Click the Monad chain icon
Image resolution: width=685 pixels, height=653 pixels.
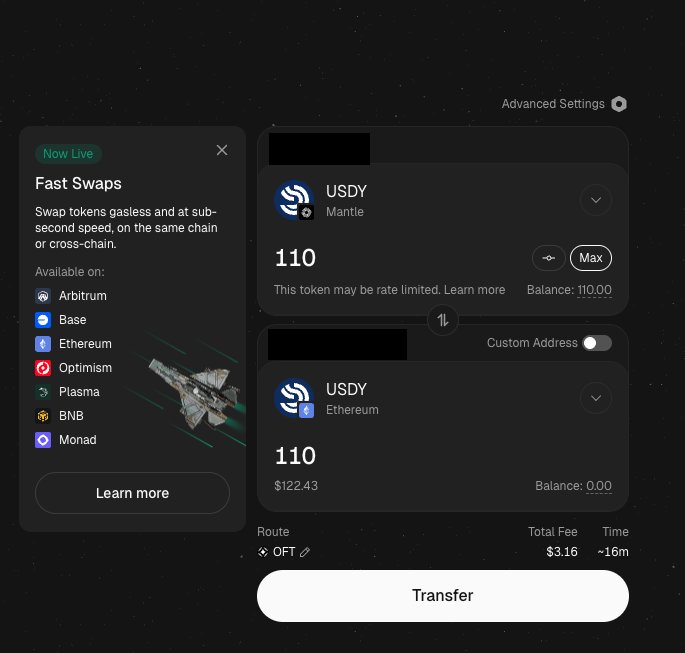tap(43, 440)
